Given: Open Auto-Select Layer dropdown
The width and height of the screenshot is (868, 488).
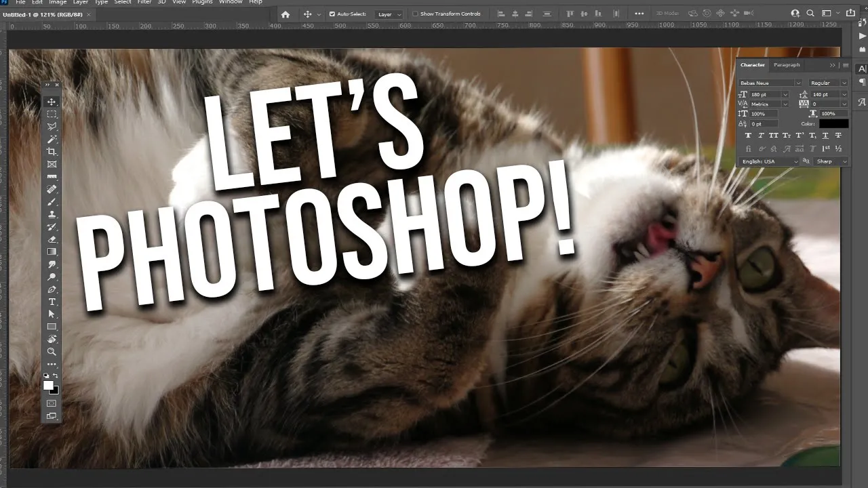Looking at the screenshot, I should 389,14.
